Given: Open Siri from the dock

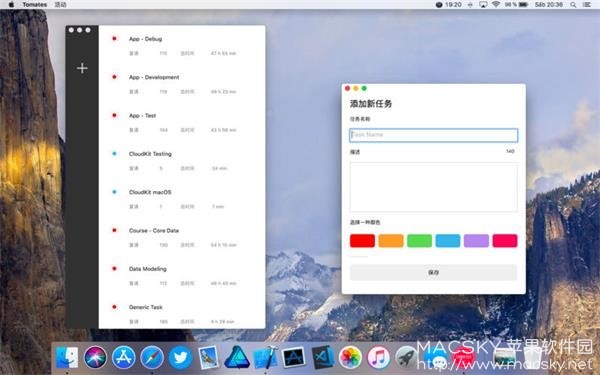Looking at the screenshot, I should (95, 357).
